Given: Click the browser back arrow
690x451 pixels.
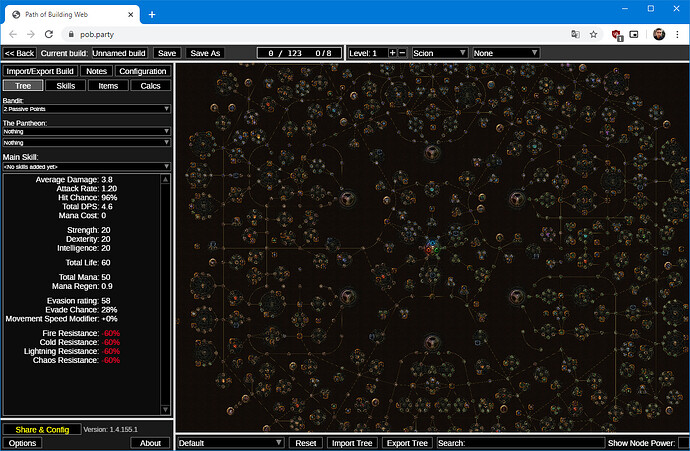Looking at the screenshot, I should tap(13, 34).
